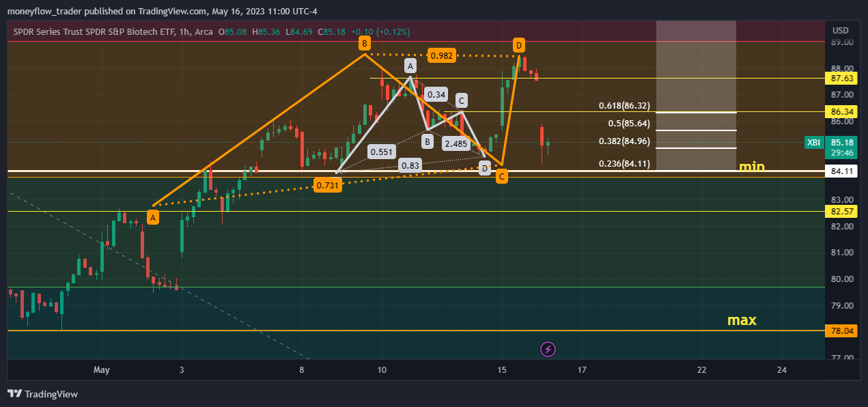Open the TradingView logo at bottom left
The image size is (868, 407).
tap(42, 394)
